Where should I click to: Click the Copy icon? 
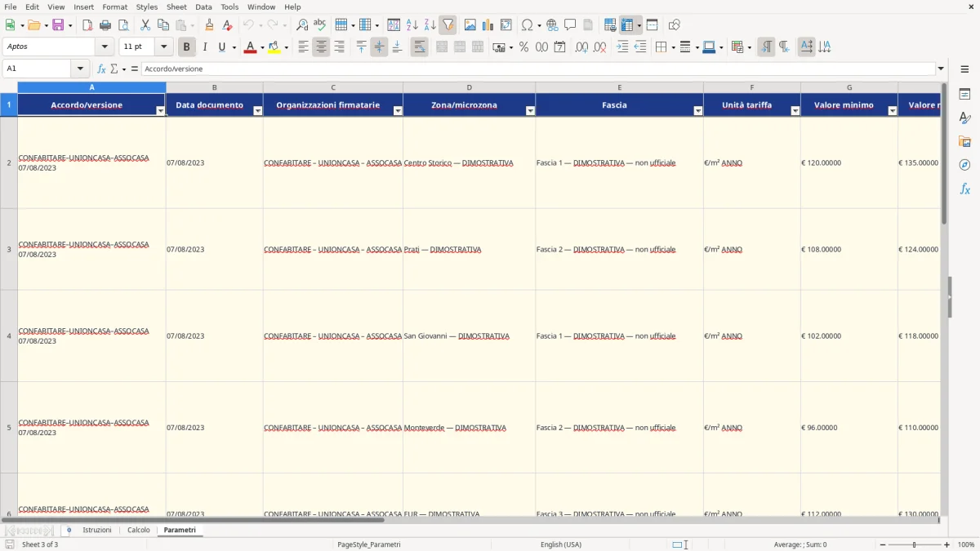pyautogui.click(x=163, y=25)
